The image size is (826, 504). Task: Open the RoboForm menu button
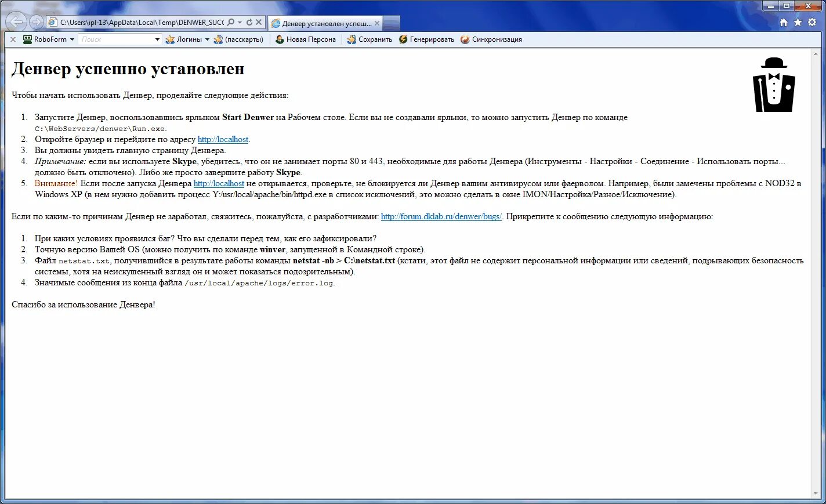coord(49,39)
